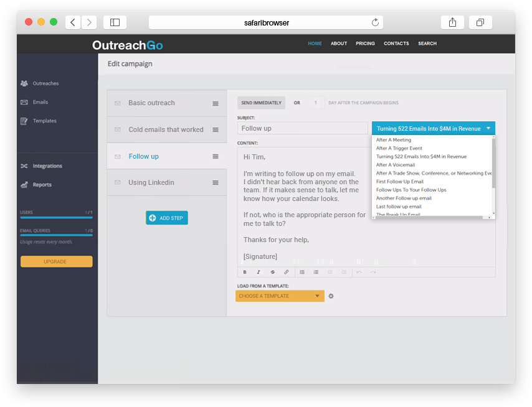
Task: Go to the SEARCH nav item
Action: [x=427, y=44]
